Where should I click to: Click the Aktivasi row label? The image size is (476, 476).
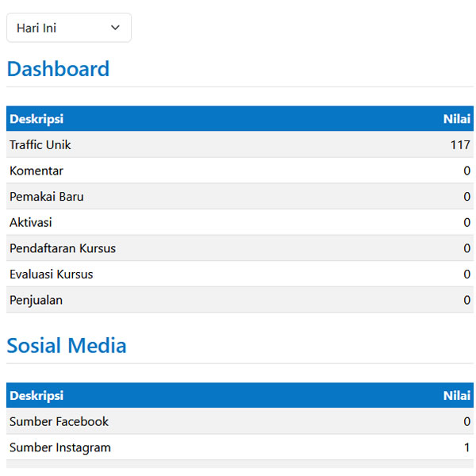tap(31, 222)
